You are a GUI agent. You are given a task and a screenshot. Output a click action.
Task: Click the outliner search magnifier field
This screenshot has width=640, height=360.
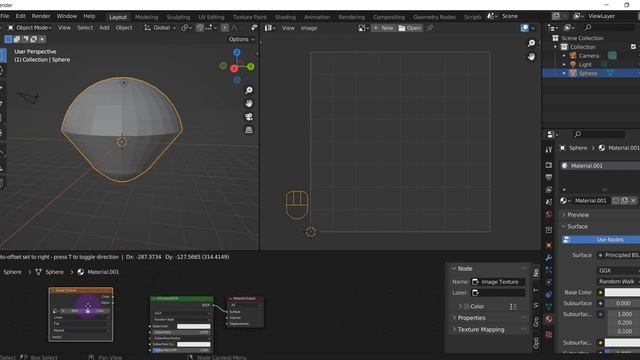tap(608, 27)
